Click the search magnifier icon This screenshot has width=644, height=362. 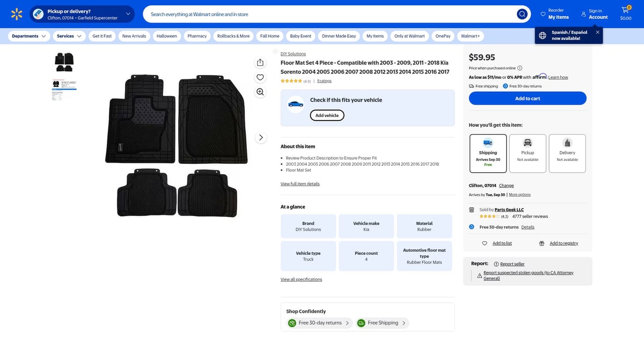tap(522, 14)
